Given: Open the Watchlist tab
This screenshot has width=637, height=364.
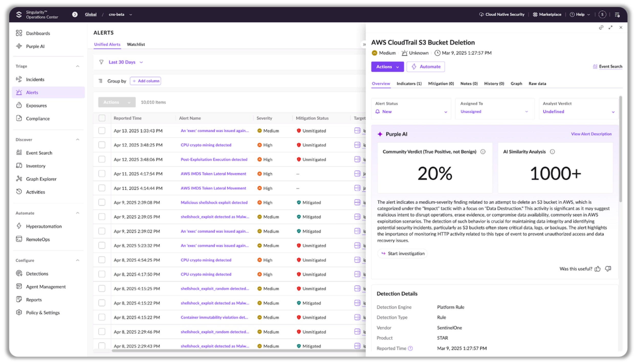Looking at the screenshot, I should [x=136, y=44].
